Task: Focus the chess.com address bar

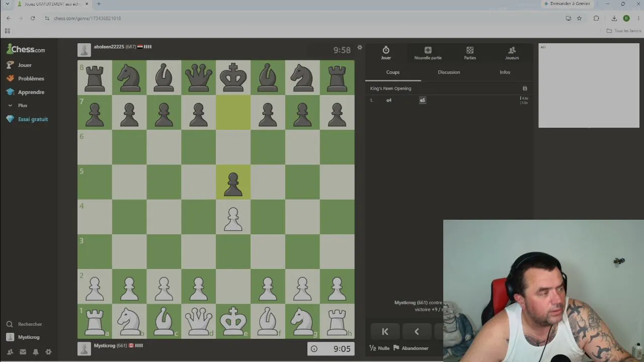Action: click(302, 18)
